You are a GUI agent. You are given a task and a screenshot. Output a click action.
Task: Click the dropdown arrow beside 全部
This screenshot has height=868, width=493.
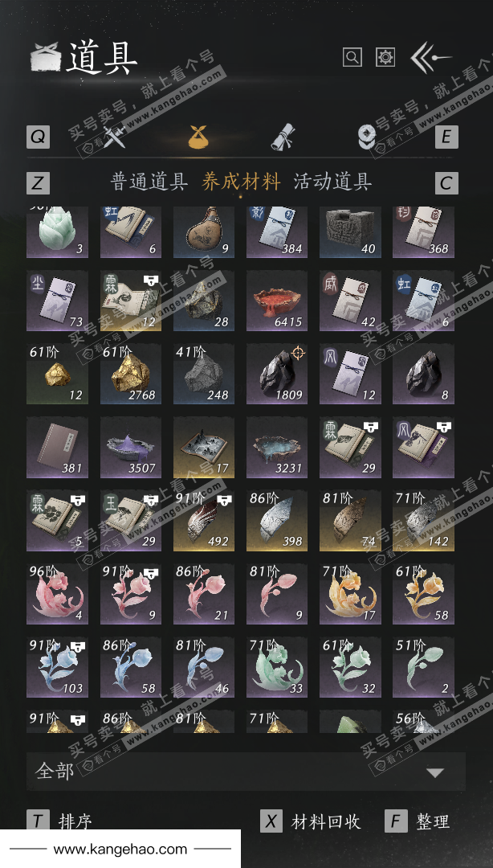coord(435,773)
